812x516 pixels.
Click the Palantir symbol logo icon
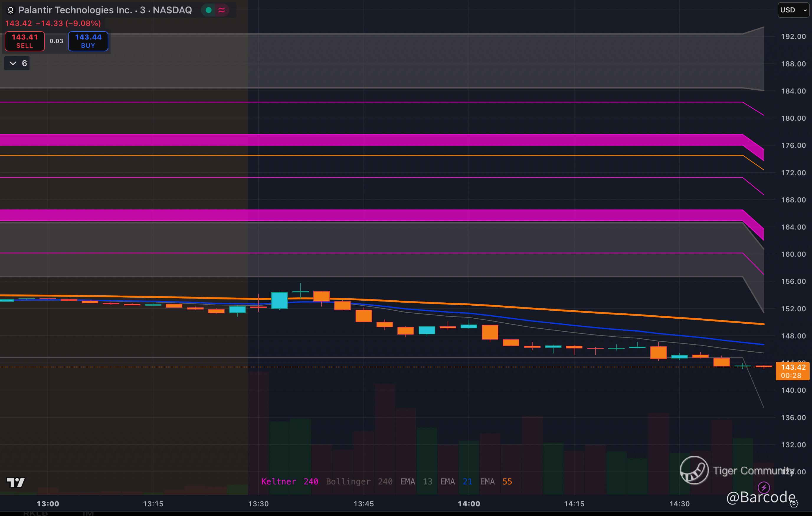(10, 10)
